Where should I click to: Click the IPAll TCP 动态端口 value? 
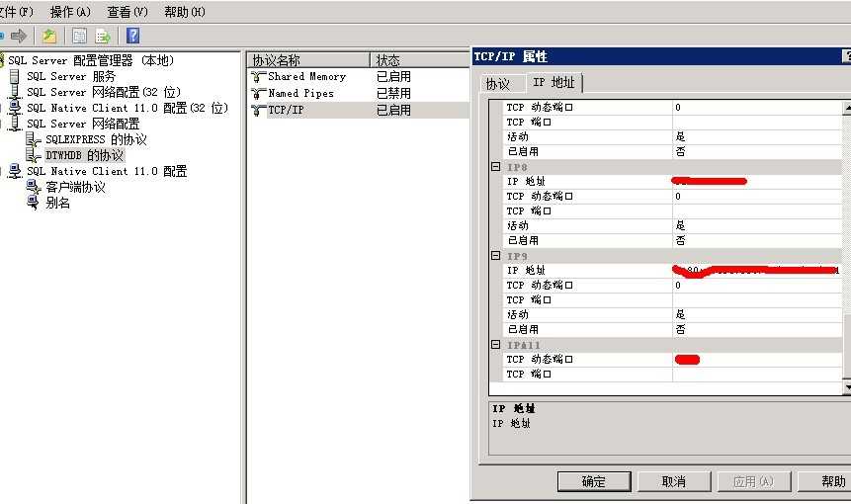757,359
